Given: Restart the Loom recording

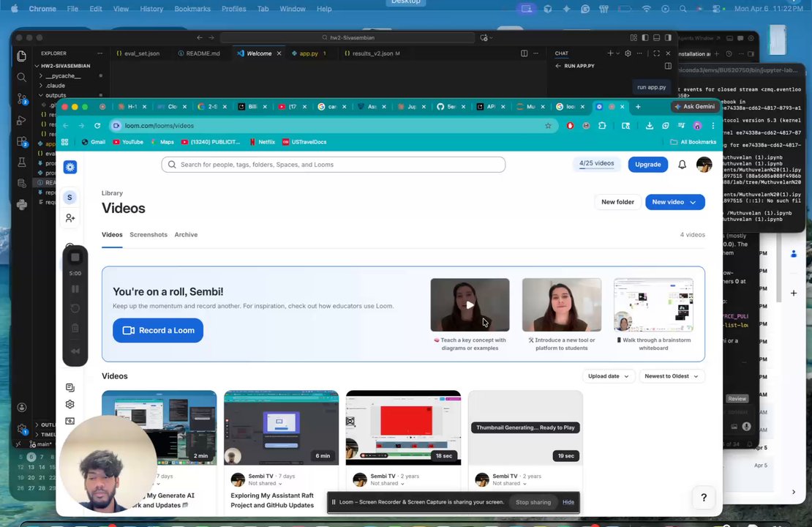Looking at the screenshot, I should click(x=75, y=308).
